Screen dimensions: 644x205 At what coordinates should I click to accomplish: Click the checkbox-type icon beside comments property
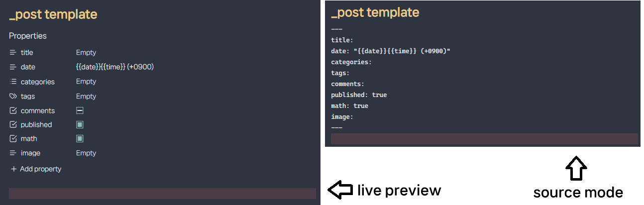coord(13,110)
